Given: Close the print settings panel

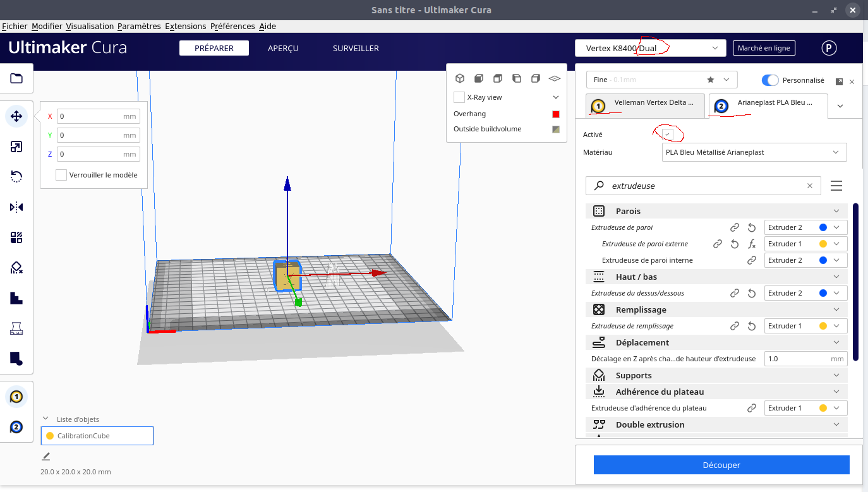Looking at the screenshot, I should [852, 81].
